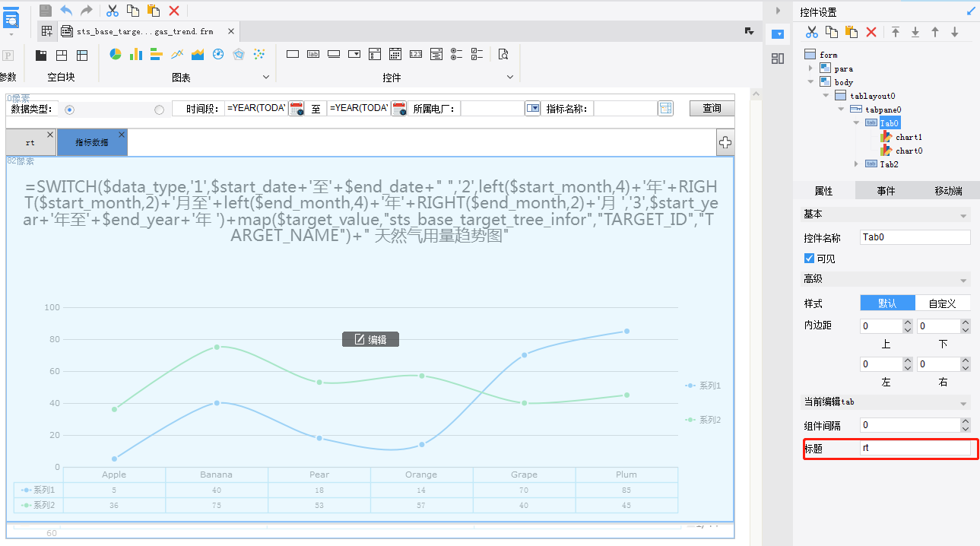This screenshot has height=546, width=980.
Task: Click the undo arrow icon
Action: click(66, 10)
